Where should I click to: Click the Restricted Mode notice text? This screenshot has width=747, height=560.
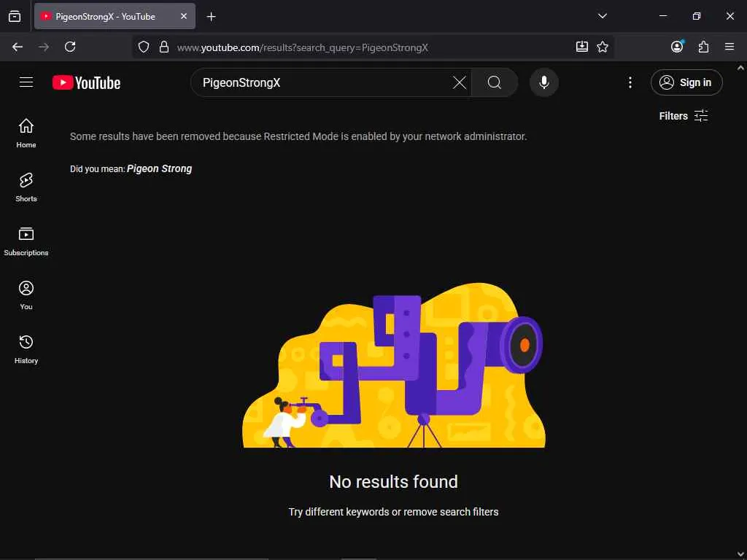pos(298,136)
